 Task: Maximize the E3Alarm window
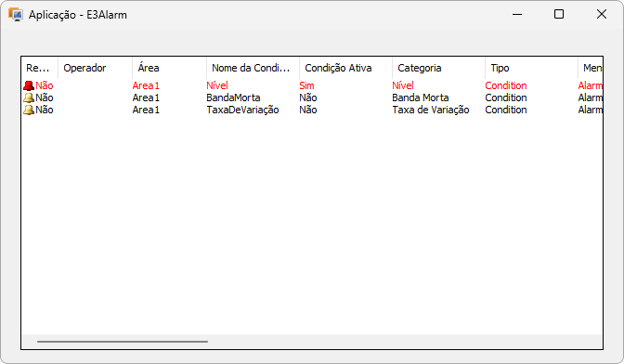coord(559,14)
